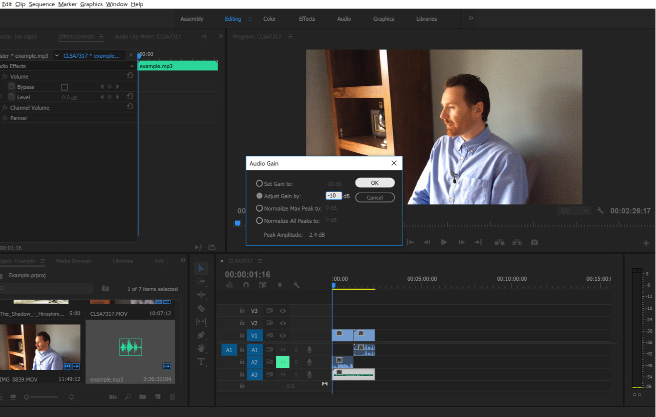Switch to Color workspace tab

coord(269,19)
